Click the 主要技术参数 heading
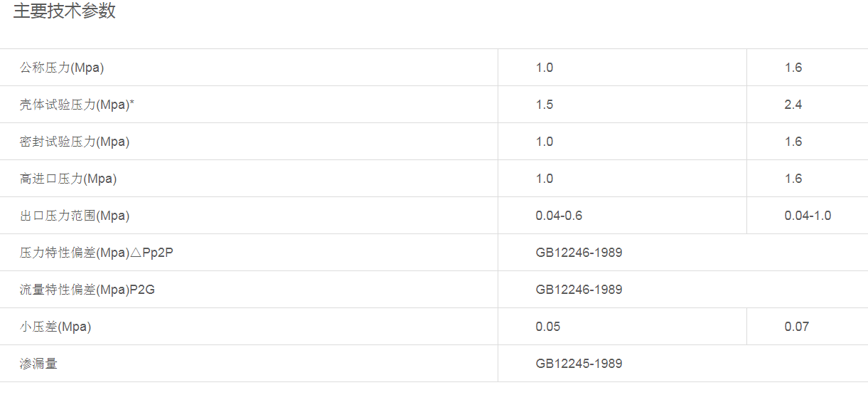 (x=64, y=11)
